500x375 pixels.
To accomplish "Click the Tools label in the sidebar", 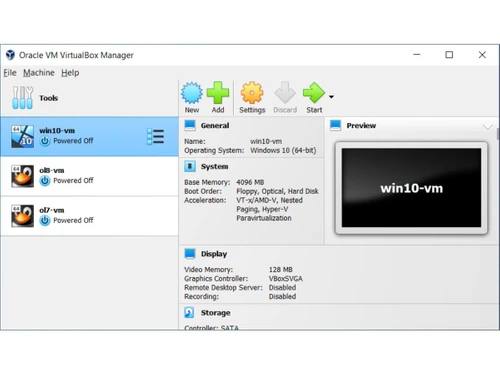I will [49, 98].
